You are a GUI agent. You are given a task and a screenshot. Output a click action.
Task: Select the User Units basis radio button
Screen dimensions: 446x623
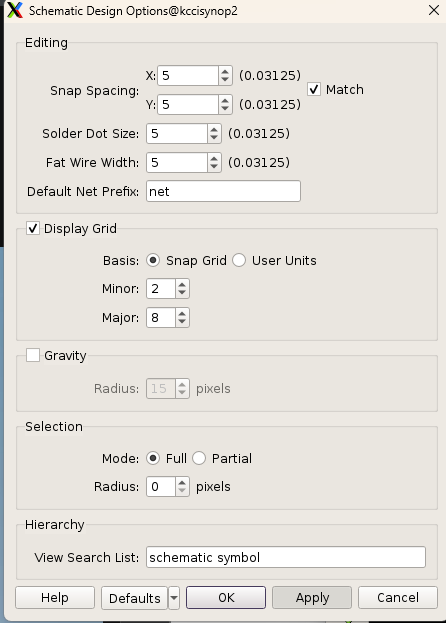(239, 260)
